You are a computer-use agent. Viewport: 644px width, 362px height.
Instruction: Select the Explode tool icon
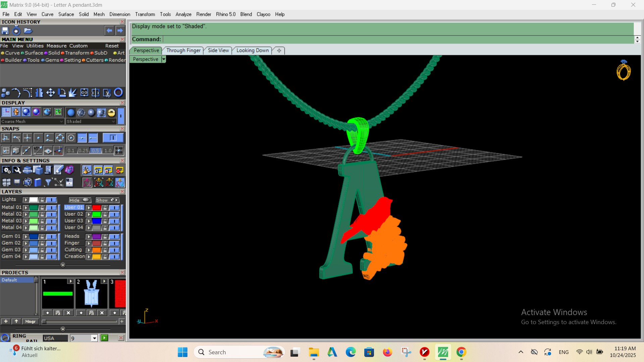(73, 93)
